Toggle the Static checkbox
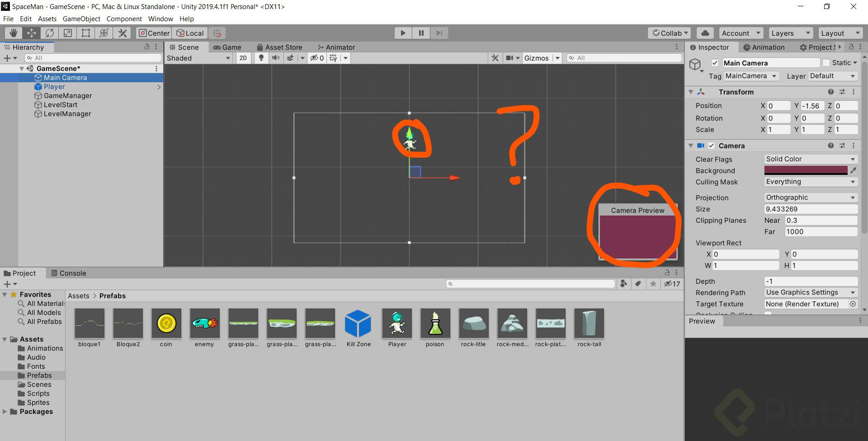The width and height of the screenshot is (868, 441). 826,63
